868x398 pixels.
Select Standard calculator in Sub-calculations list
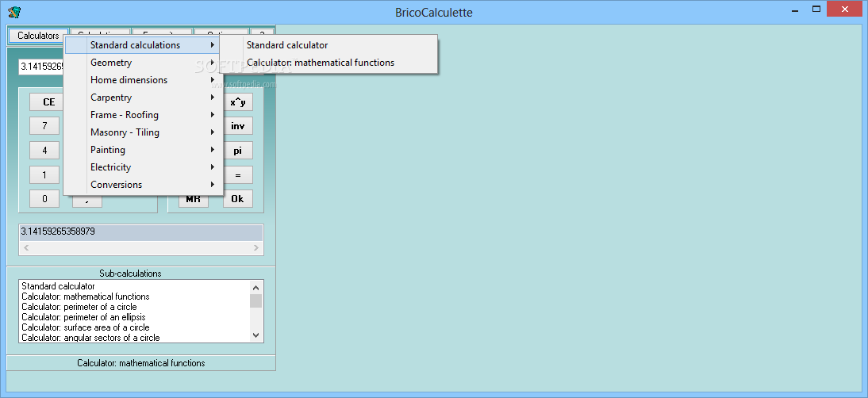pos(135,286)
